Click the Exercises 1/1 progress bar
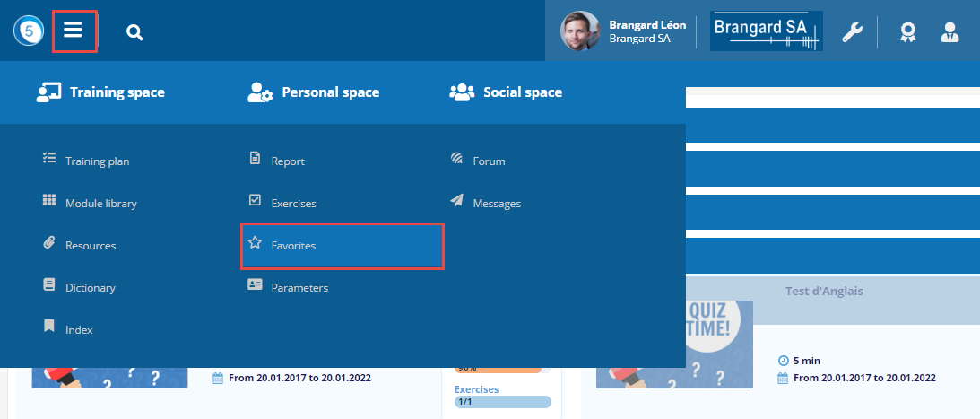 (502, 402)
